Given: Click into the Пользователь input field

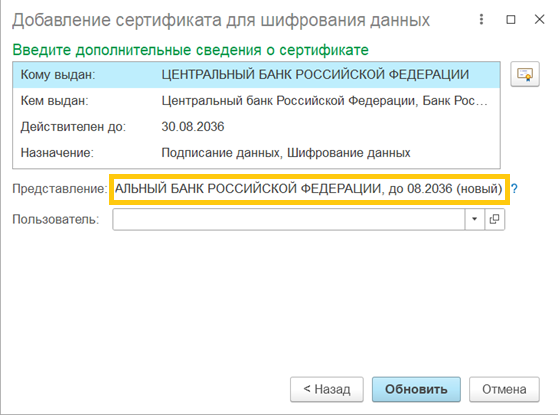Looking at the screenshot, I should [289, 219].
